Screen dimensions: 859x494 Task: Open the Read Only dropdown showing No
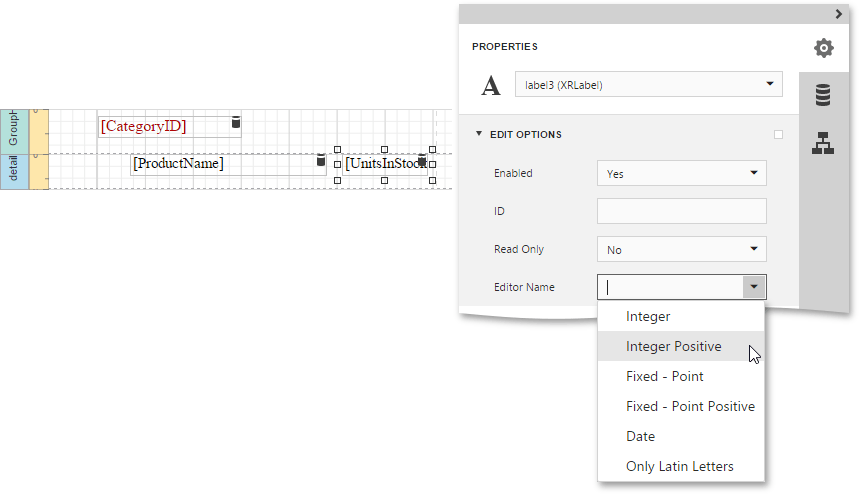[682, 249]
